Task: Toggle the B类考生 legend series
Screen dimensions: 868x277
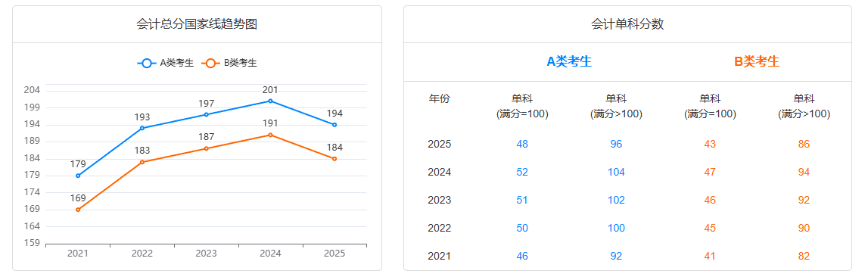Action: pos(229,63)
